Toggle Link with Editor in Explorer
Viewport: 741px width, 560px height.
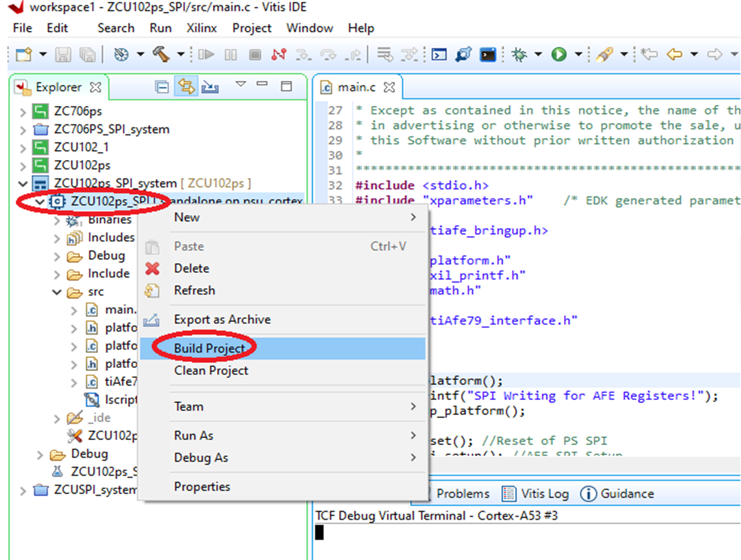(x=186, y=87)
